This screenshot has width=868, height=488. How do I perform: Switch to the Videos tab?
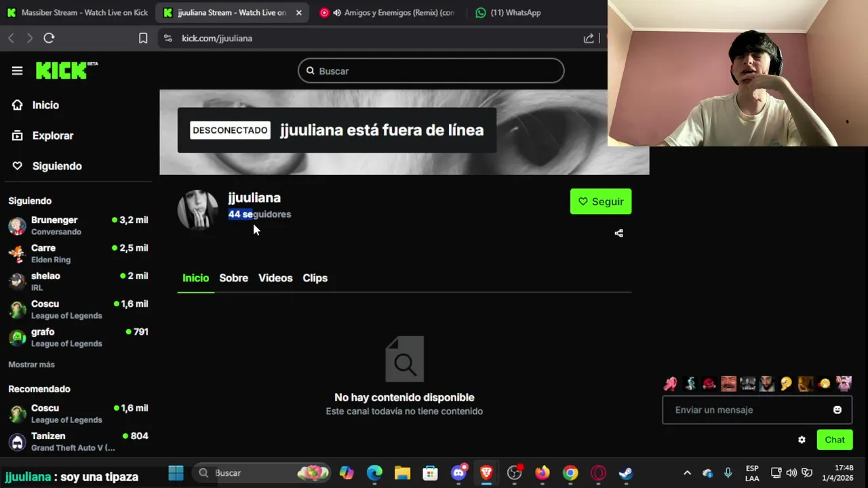tap(275, 278)
